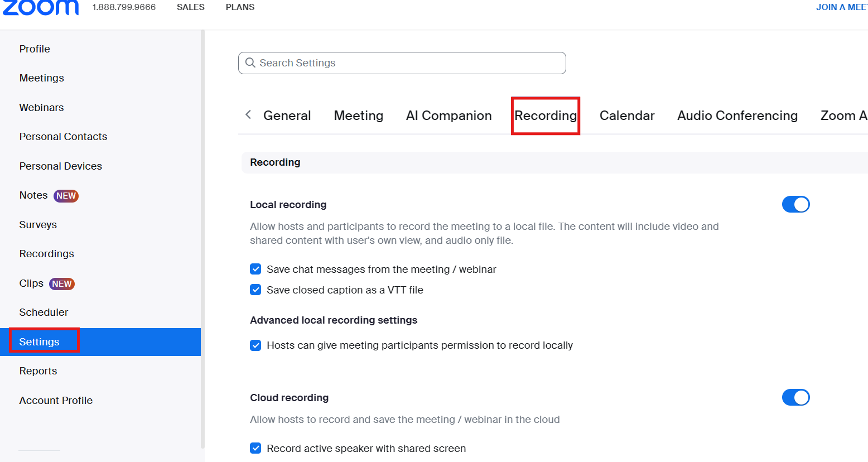
Task: Uncheck Save closed caption as VTT file
Action: [x=255, y=290]
